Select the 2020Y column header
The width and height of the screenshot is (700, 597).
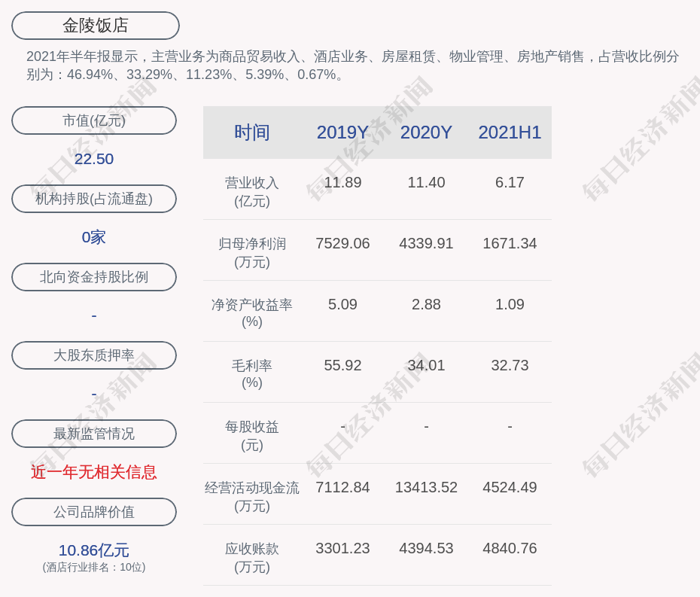click(426, 132)
